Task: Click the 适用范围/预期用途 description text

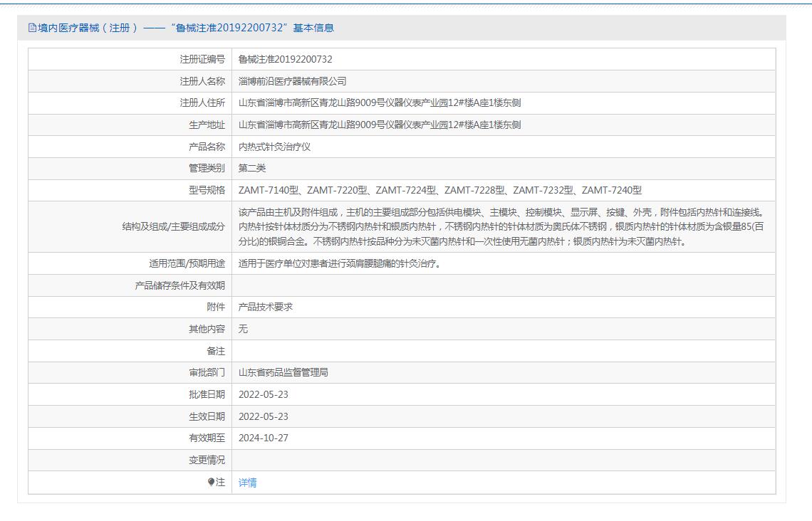Action: pos(340,263)
